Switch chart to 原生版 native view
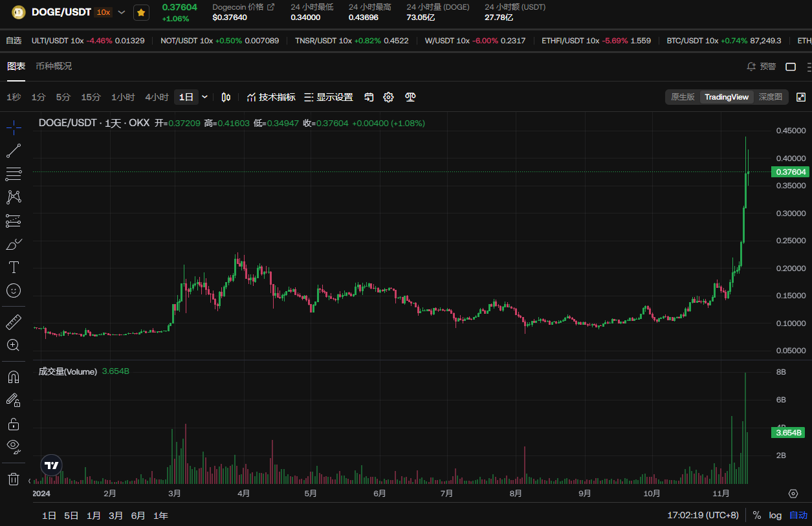The height and width of the screenshot is (526, 812). (x=683, y=97)
